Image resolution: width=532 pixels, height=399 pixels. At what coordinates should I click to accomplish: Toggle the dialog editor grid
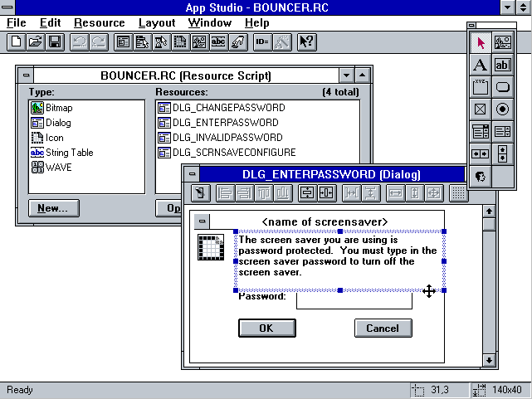pos(458,193)
